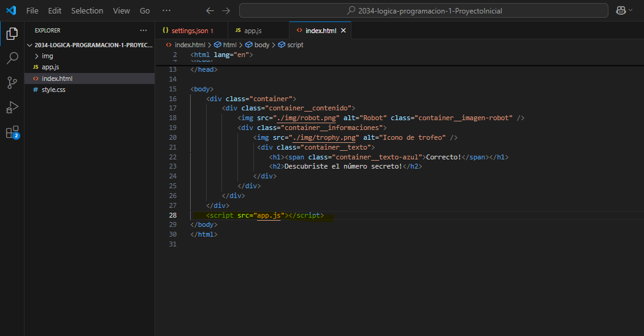Open the Copilot chat icon
Viewport: 644px width, 336px height.
pos(621,10)
